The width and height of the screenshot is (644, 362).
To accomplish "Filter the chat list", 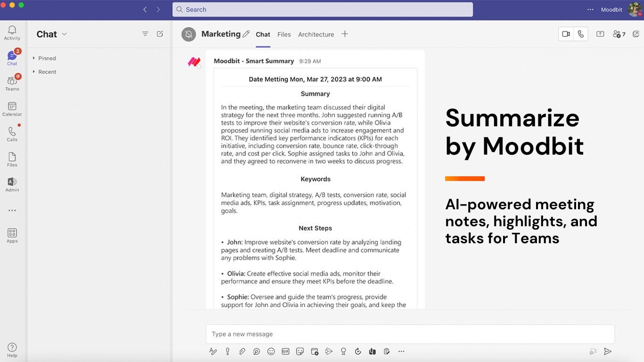I will (x=145, y=34).
